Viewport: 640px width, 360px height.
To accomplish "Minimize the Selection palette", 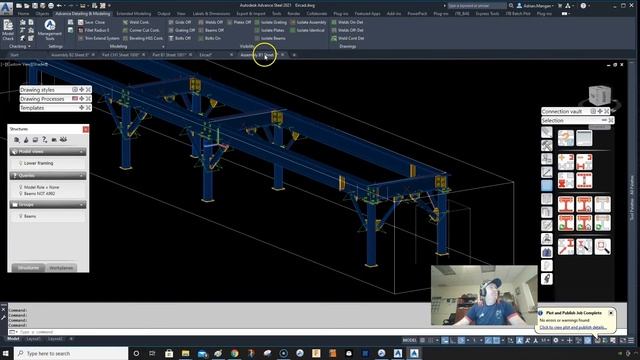I will (x=604, y=120).
